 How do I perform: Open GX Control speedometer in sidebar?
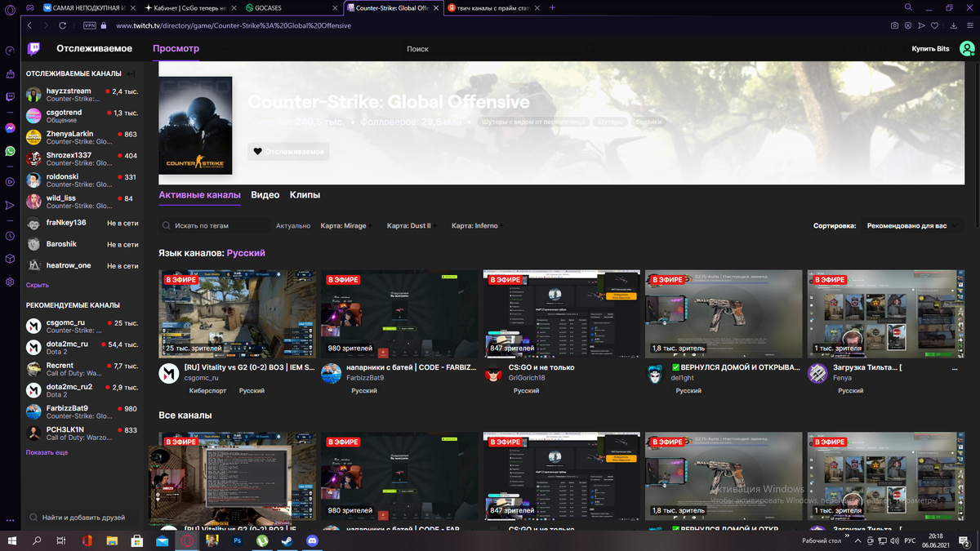click(10, 51)
